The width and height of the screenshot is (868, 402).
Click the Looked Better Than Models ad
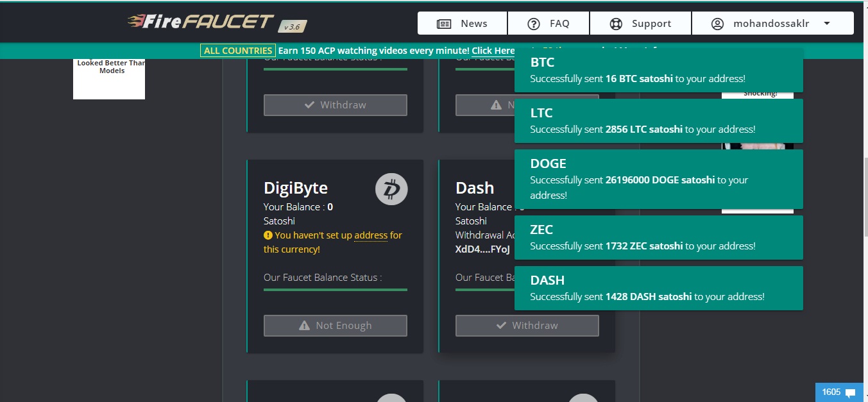pyautogui.click(x=109, y=79)
